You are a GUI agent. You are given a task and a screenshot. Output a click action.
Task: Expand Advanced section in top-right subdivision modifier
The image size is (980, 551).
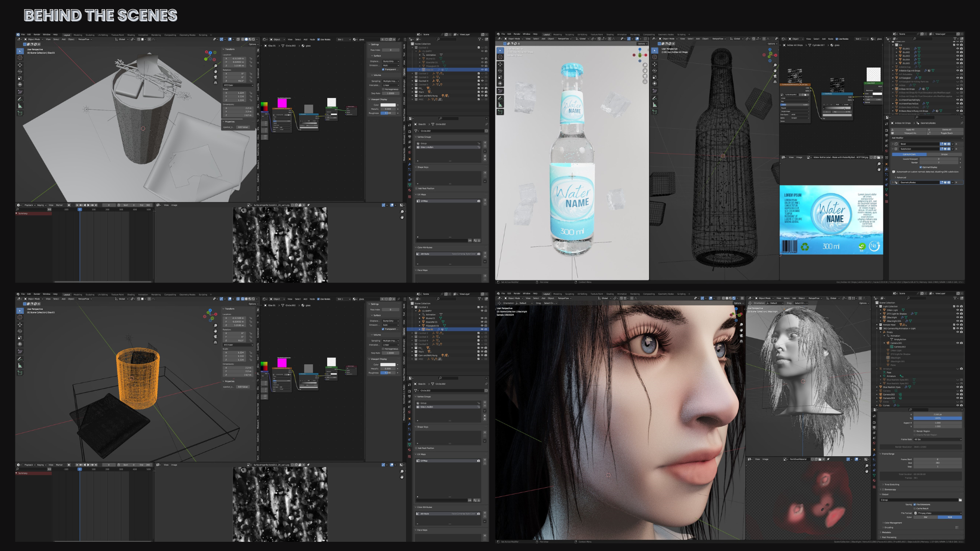(x=900, y=178)
